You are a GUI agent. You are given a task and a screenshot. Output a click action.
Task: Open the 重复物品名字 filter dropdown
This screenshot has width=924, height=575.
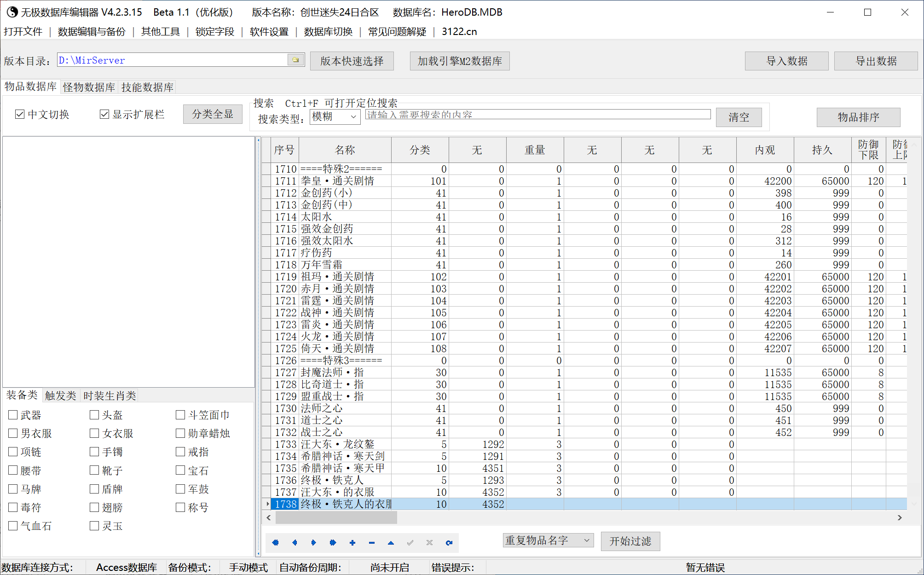pos(548,540)
